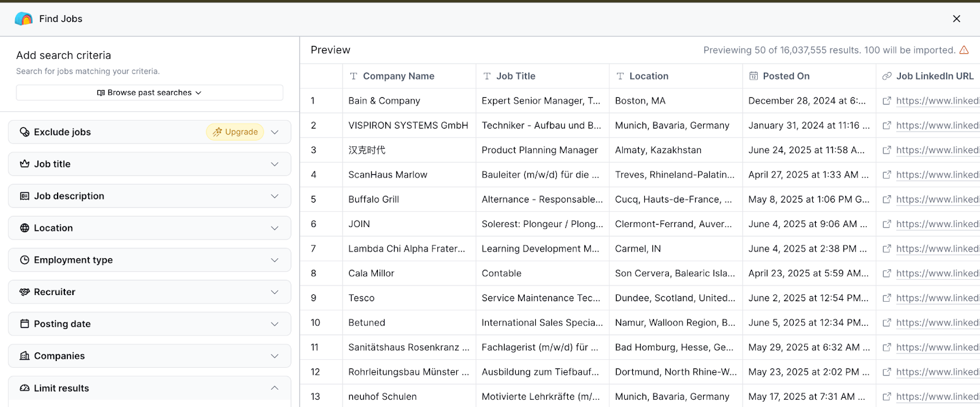Viewport: 980px width, 407px height.
Task: Click the gauge icon beside Limit results
Action: point(24,388)
